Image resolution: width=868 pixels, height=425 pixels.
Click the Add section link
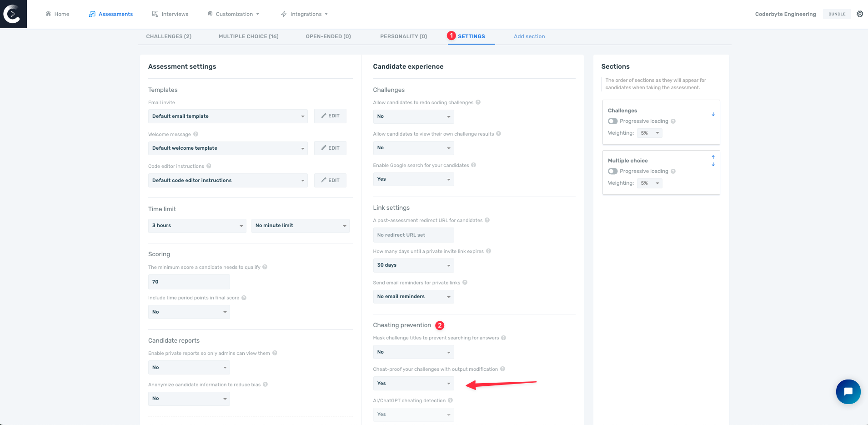529,36
